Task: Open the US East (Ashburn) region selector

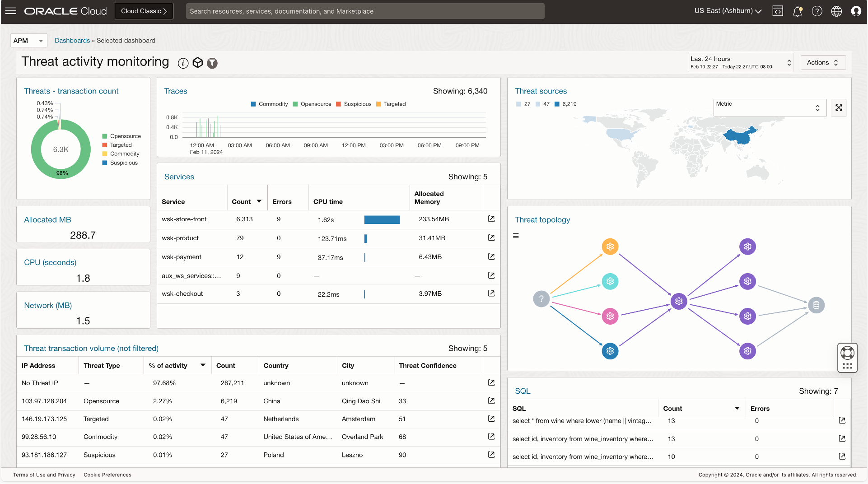Action: (728, 11)
